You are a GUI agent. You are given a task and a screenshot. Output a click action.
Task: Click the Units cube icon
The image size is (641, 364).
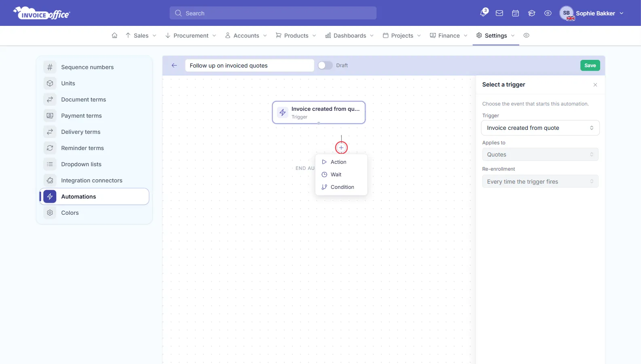[50, 83]
